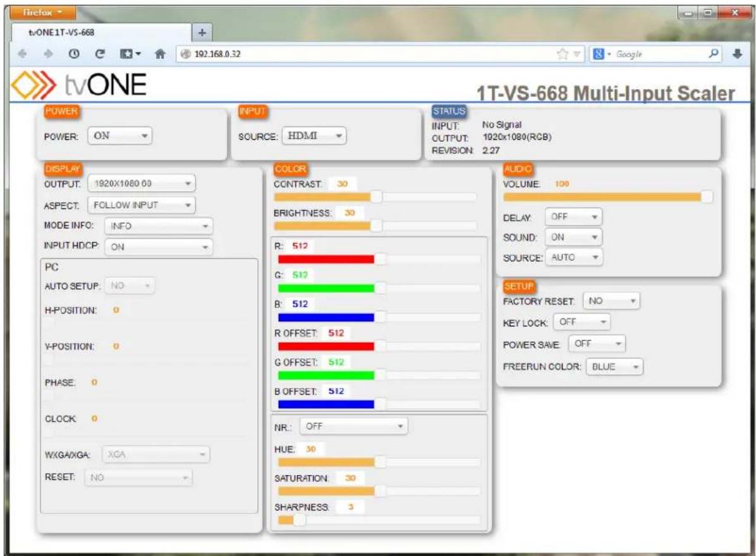Click the H-POSITION value 0

[x=116, y=310]
